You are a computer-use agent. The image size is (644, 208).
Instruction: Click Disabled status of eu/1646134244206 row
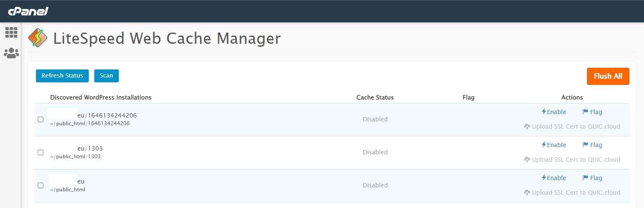coord(375,119)
